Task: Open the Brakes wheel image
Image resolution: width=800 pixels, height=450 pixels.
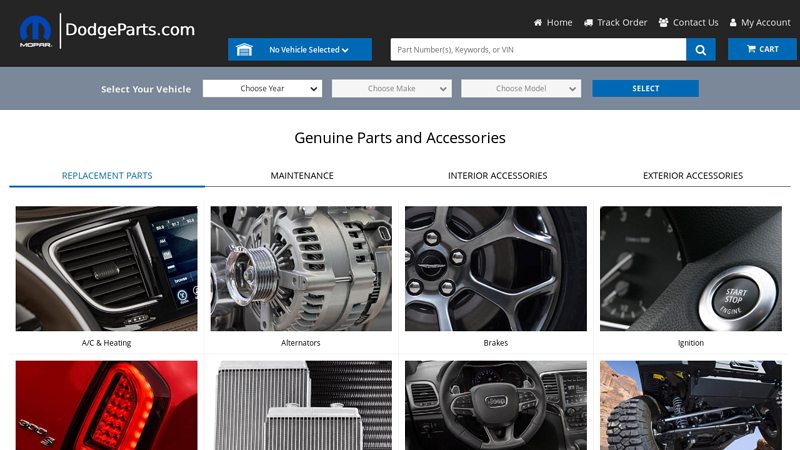Action: tap(496, 268)
